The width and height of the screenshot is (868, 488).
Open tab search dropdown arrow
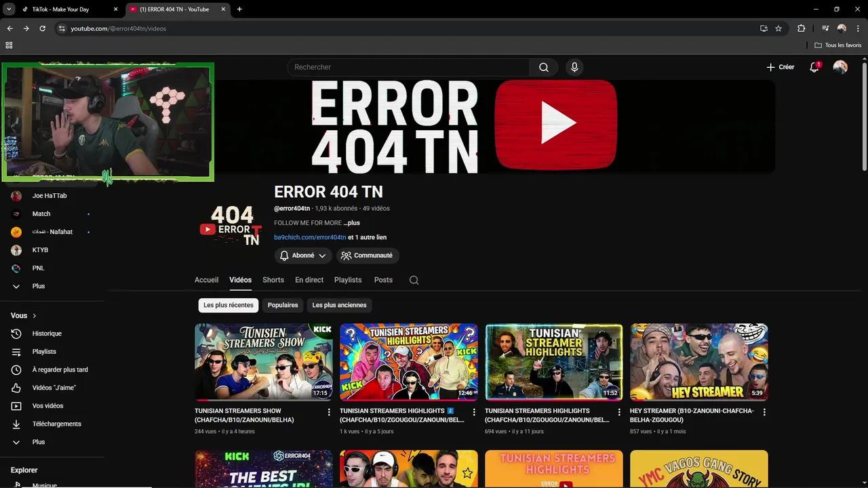pos(9,9)
